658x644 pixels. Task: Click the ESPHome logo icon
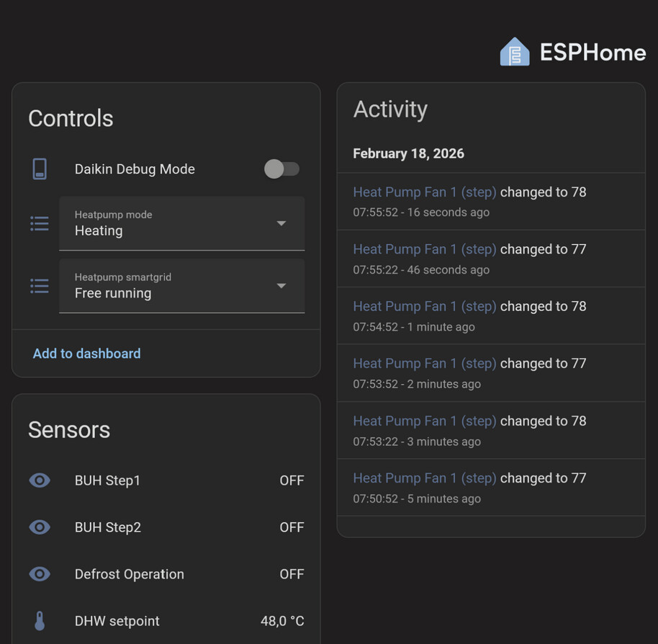[515, 52]
